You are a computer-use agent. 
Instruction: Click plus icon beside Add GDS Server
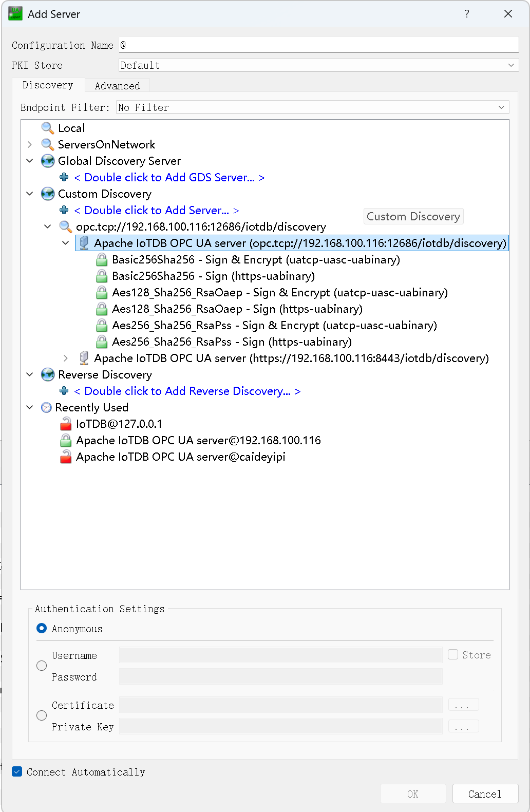[64, 177]
